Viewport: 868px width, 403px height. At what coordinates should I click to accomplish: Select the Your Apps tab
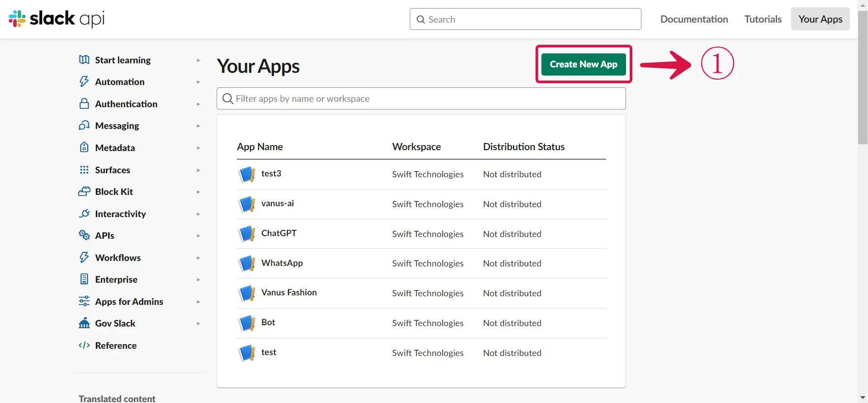point(820,19)
